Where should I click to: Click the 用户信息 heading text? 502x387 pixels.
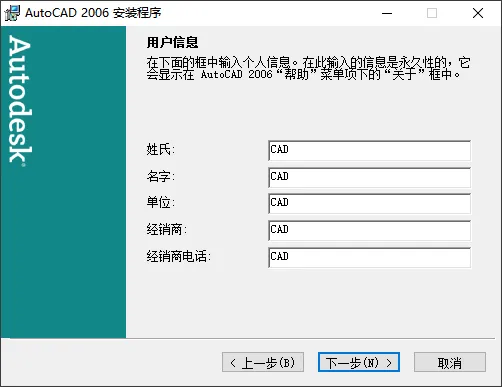pyautogui.click(x=172, y=42)
